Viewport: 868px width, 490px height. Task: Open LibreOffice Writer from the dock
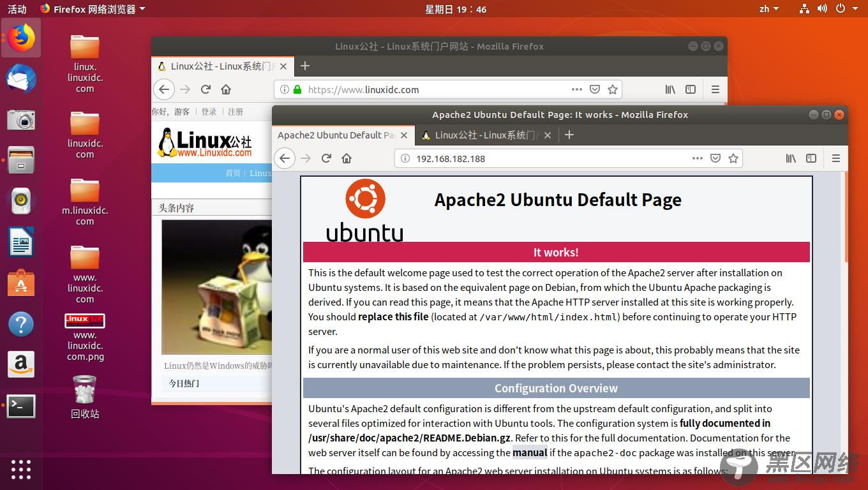[x=21, y=242]
